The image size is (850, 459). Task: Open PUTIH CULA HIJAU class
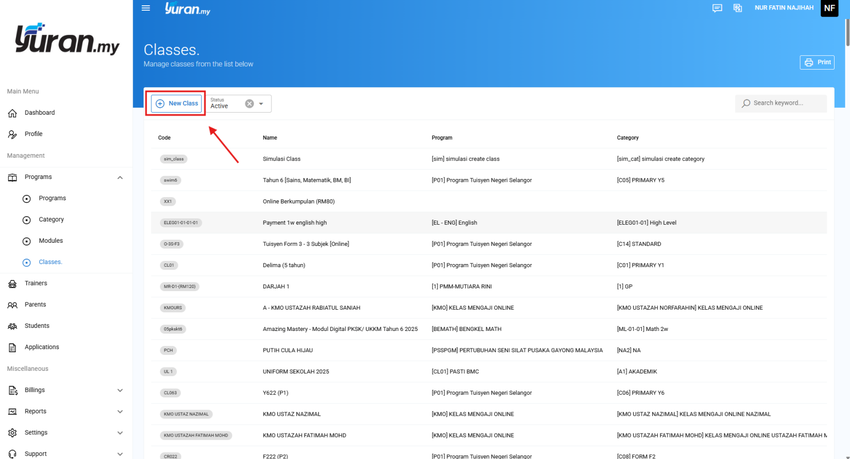[x=287, y=350]
